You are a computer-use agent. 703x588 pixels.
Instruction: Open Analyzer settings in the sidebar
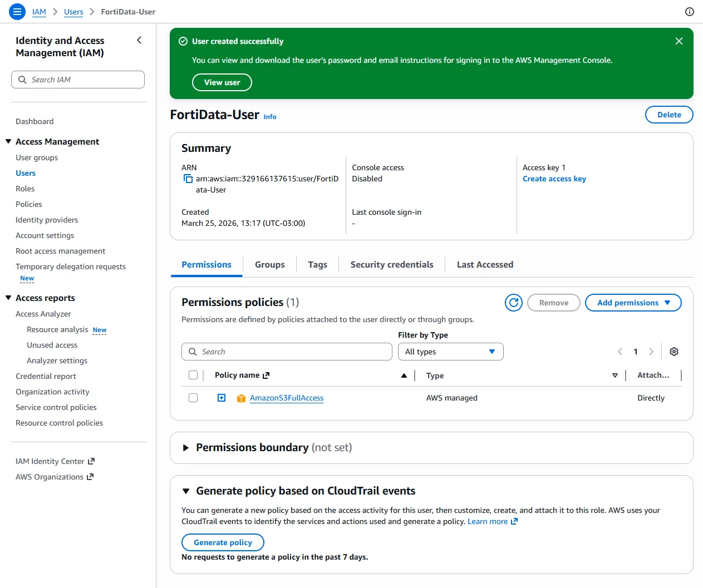pyautogui.click(x=57, y=360)
